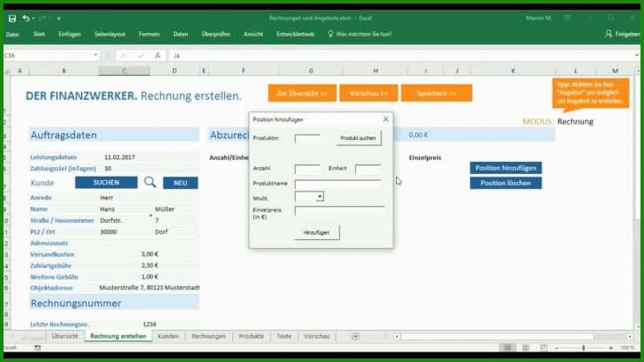Click the Save icon in quick access toolbar
The image size is (644, 362).
point(12,18)
